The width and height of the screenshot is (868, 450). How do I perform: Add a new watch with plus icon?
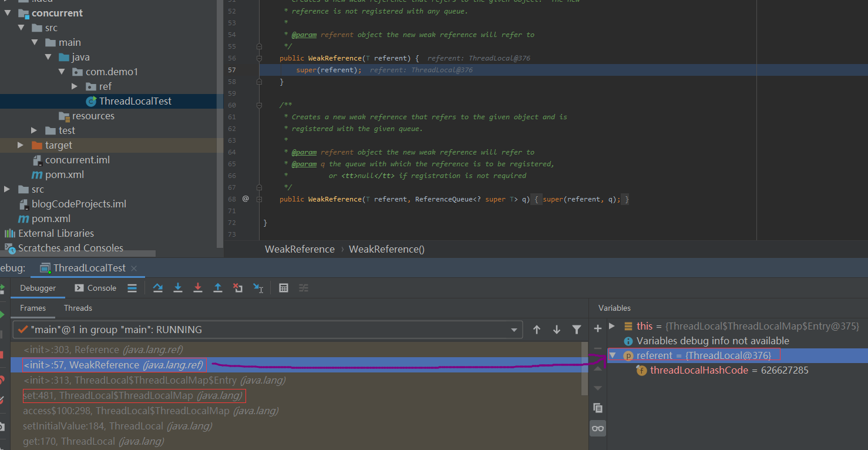tap(598, 328)
